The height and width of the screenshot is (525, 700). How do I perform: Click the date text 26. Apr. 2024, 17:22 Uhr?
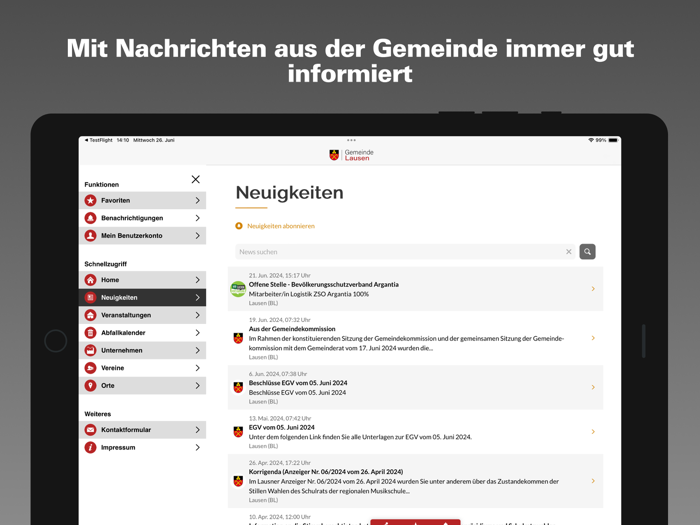[x=279, y=463]
